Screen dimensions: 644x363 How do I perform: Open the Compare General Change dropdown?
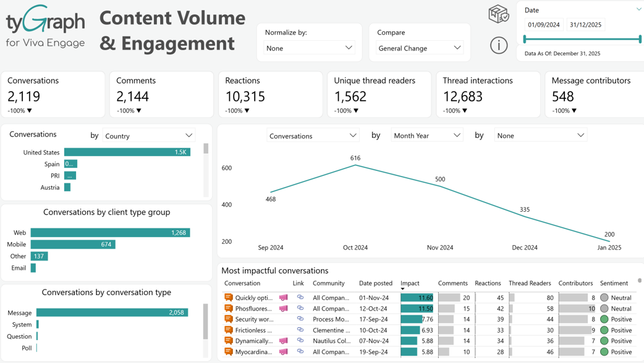pos(419,48)
